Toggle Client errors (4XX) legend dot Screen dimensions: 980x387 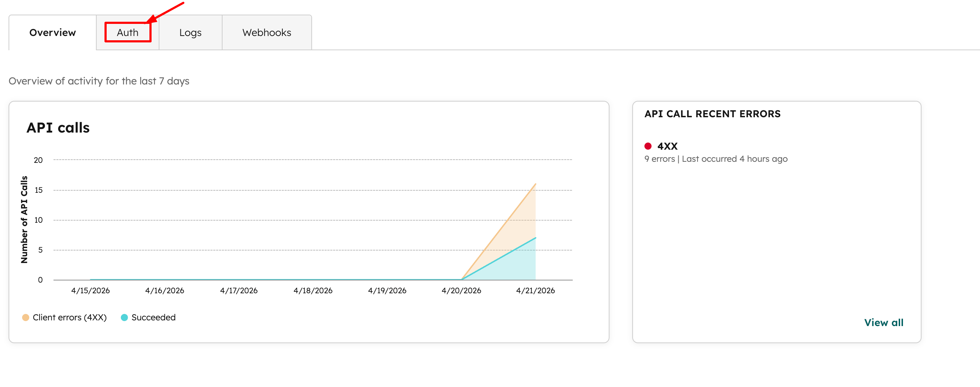tap(25, 318)
